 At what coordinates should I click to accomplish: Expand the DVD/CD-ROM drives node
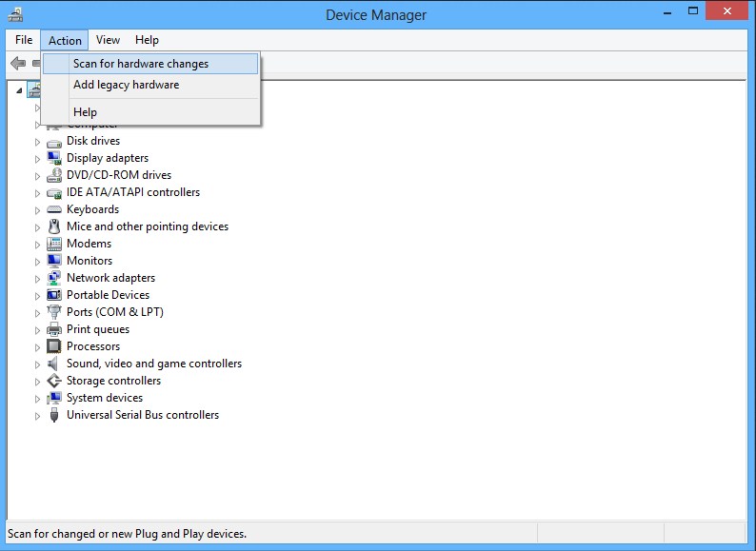tap(37, 176)
